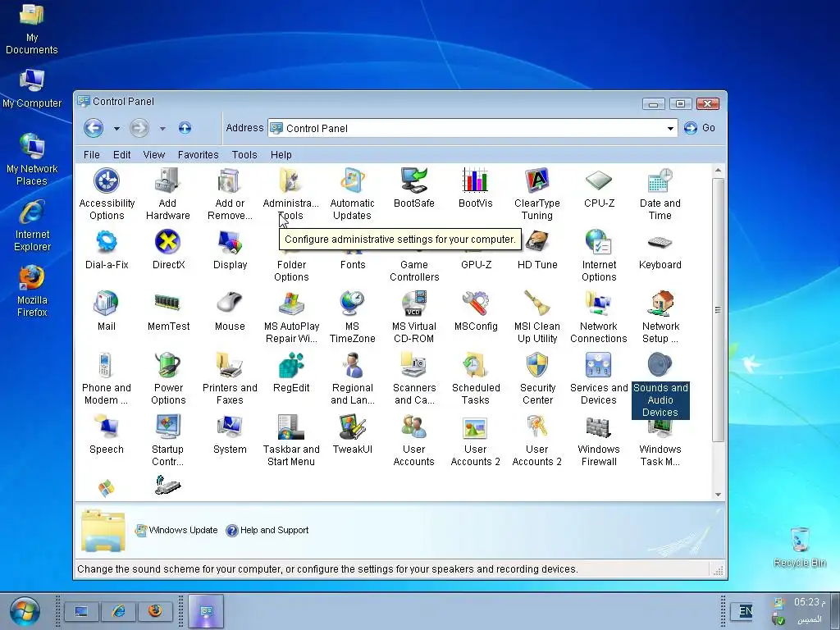Screen dimensions: 840x630
Task: Open Mouse settings
Action: pyautogui.click(x=230, y=311)
